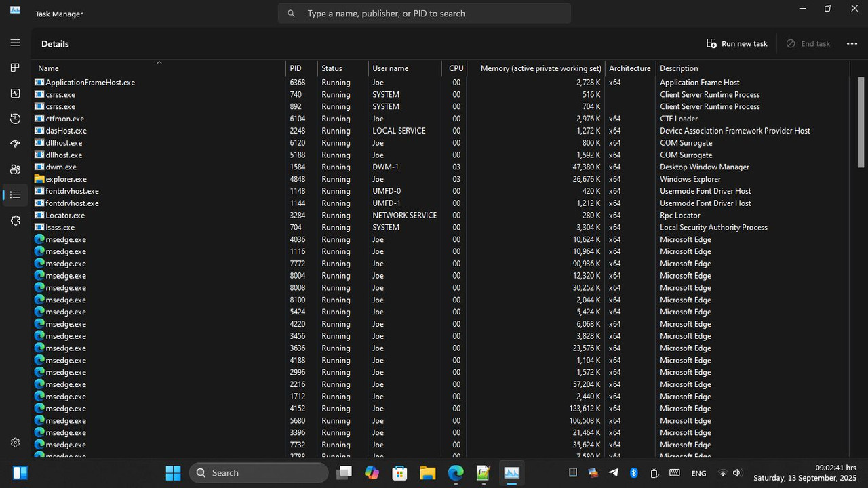Screen dimensions: 868x488
Task: Open Microsoft Edge from the taskbar
Action: click(x=455, y=472)
